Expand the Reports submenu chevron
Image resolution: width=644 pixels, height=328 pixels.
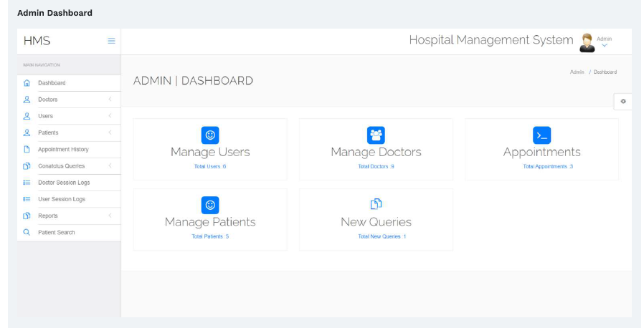[110, 216]
